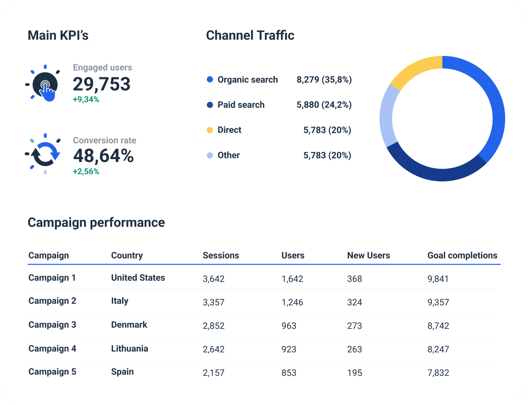The height and width of the screenshot is (405, 532).
Task: Open the Campaign performance section
Action: click(x=96, y=222)
